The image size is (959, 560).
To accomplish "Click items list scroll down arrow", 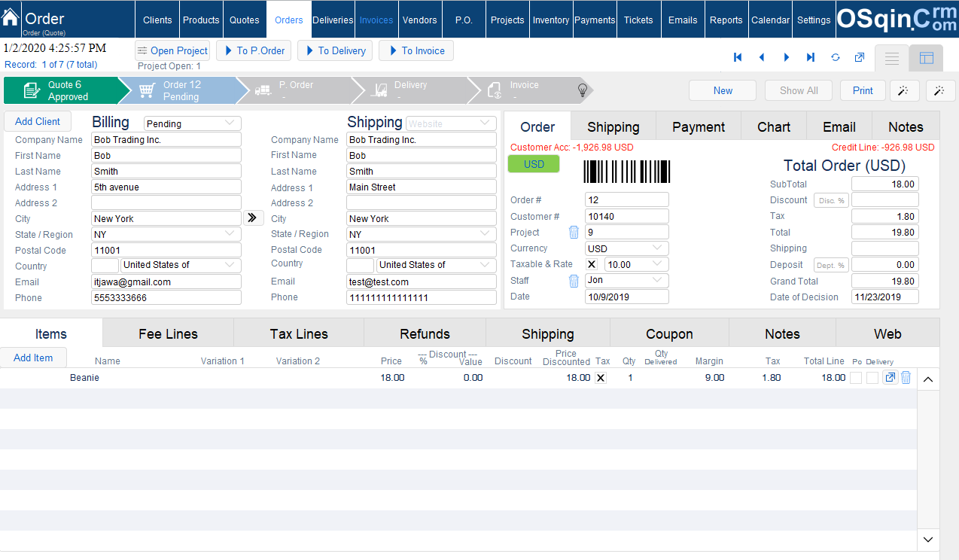I will (928, 540).
